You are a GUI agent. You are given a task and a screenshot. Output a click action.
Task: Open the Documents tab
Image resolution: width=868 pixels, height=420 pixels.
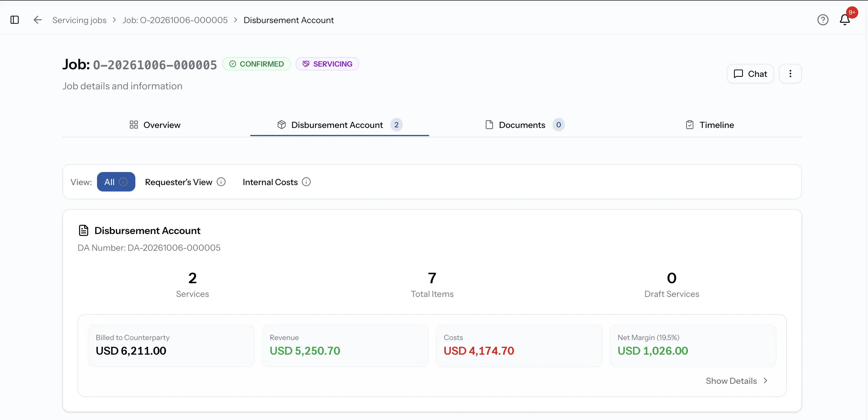click(525, 125)
